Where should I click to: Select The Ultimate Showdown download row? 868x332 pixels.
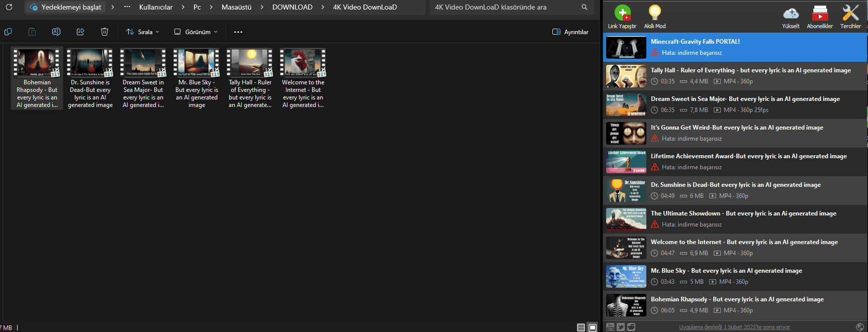[x=735, y=219]
